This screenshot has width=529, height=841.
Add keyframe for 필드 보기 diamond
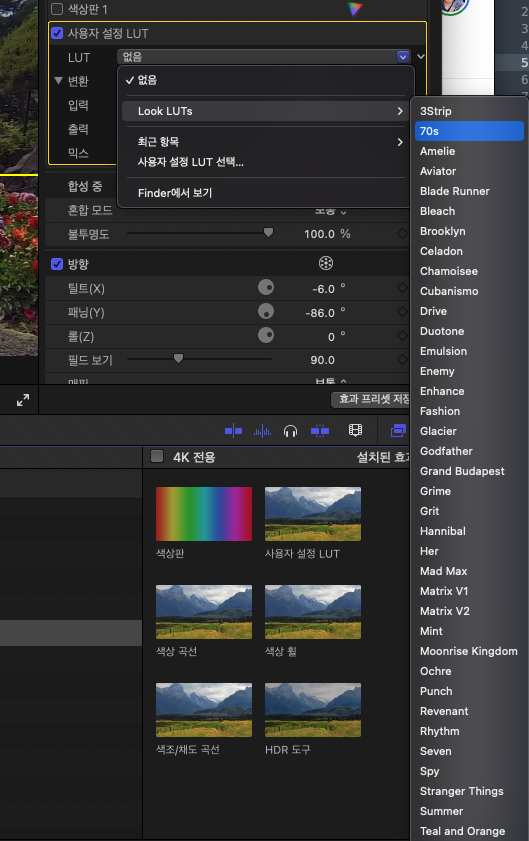click(x=402, y=359)
